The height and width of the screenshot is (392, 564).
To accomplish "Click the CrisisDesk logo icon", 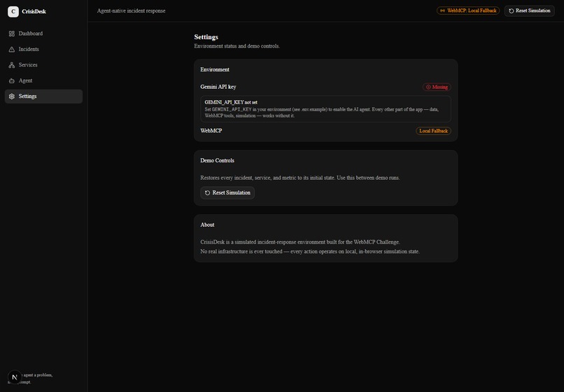I will point(13,11).
